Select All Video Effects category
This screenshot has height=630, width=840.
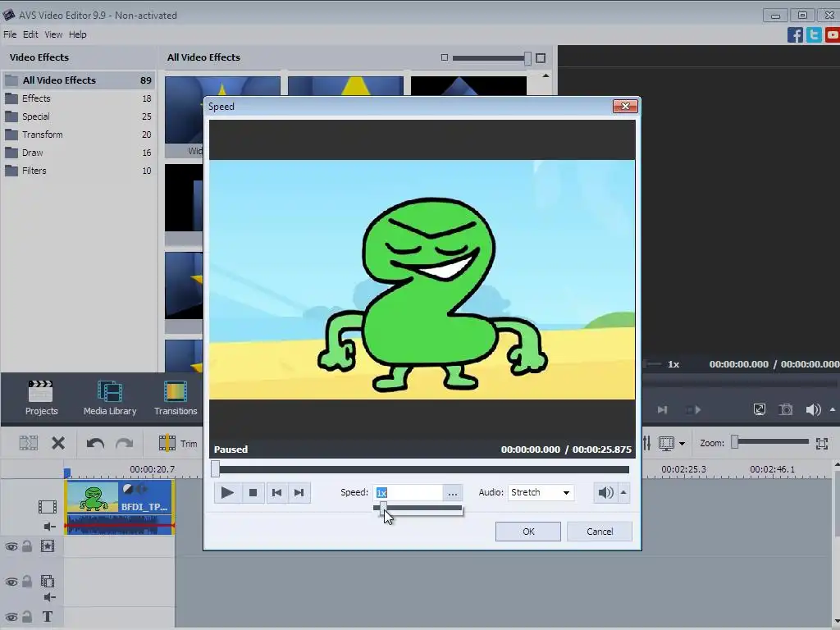(x=79, y=80)
